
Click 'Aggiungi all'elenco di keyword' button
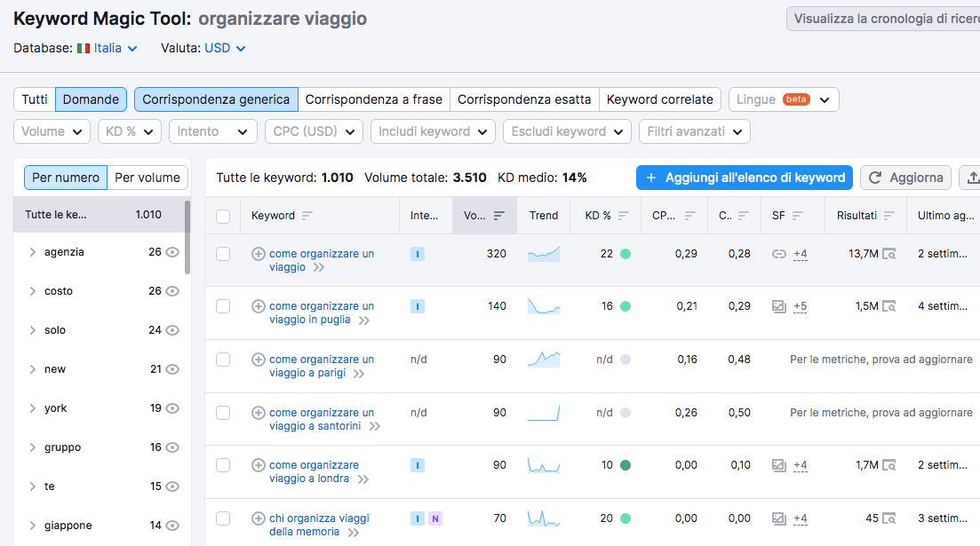(x=745, y=178)
